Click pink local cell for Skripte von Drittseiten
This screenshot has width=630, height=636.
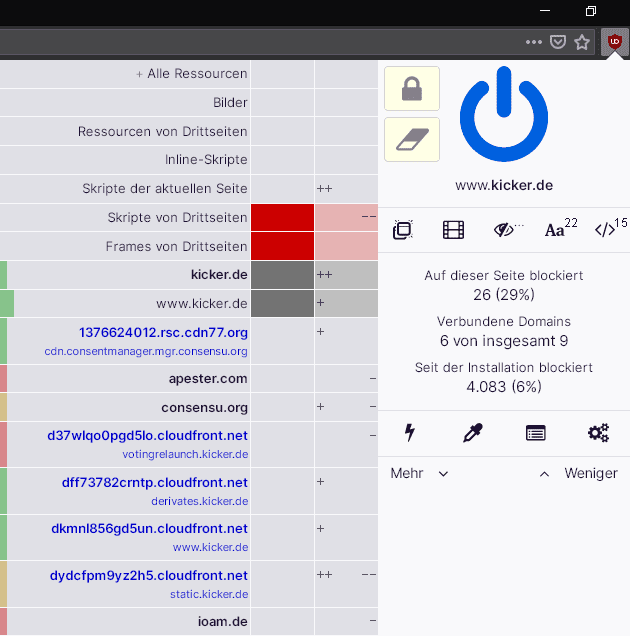pyautogui.click(x=346, y=217)
